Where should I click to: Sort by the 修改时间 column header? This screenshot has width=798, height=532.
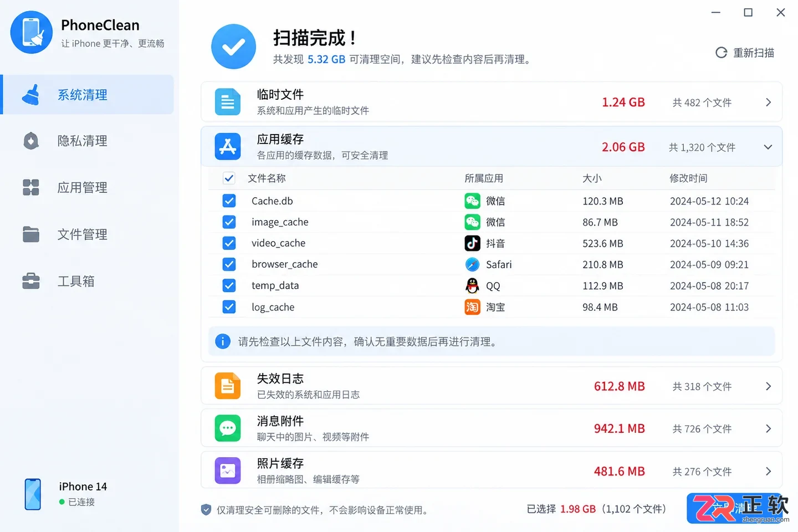(x=688, y=178)
